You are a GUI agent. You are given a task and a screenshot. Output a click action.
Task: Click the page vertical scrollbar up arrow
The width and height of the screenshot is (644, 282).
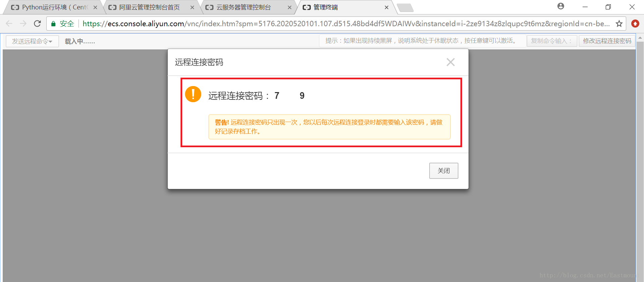point(640,38)
